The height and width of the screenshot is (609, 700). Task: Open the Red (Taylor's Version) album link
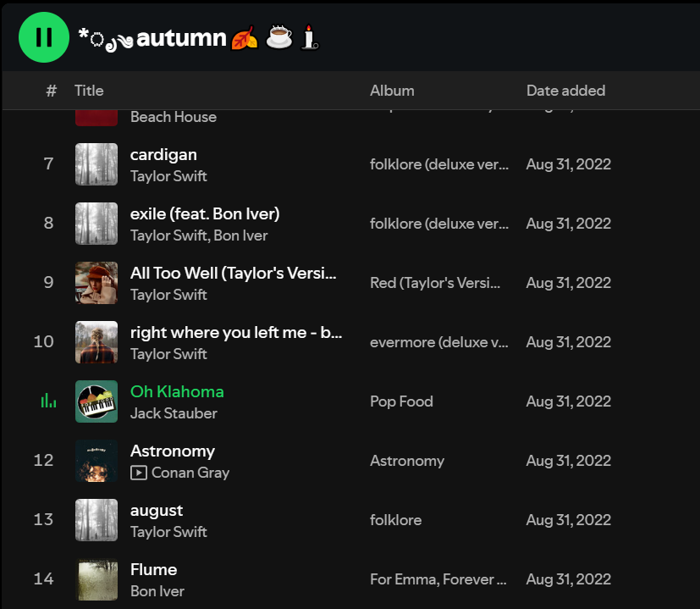[x=435, y=283]
